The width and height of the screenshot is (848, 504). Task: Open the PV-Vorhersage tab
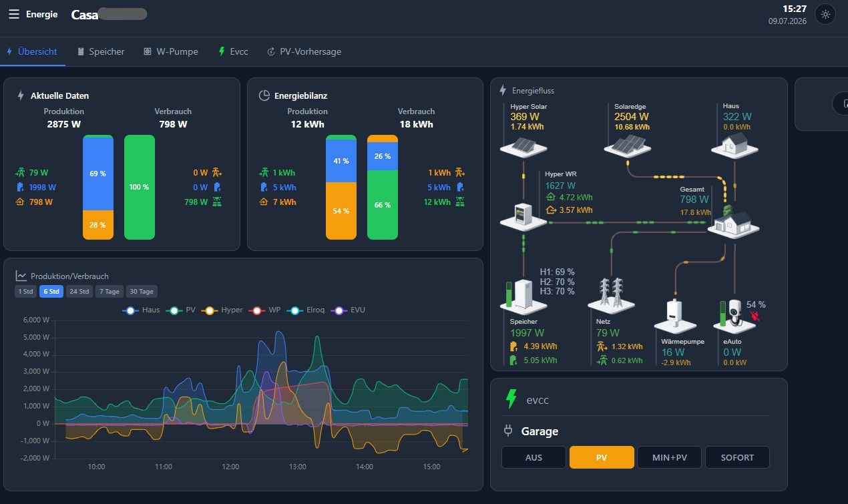[304, 51]
